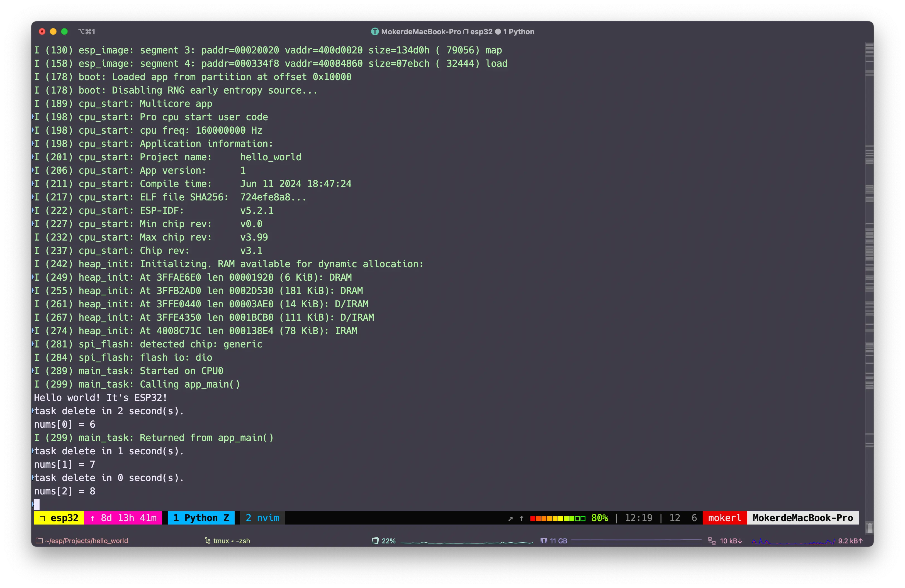
Task: Click the white MokerdeMacBook-Pro hostname segment
Action: click(x=803, y=518)
